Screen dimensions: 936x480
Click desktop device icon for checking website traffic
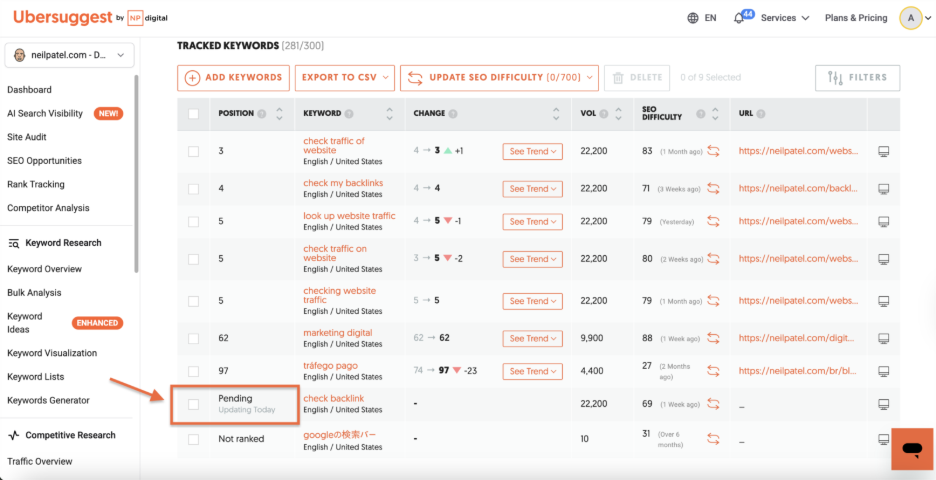pyautogui.click(x=884, y=301)
